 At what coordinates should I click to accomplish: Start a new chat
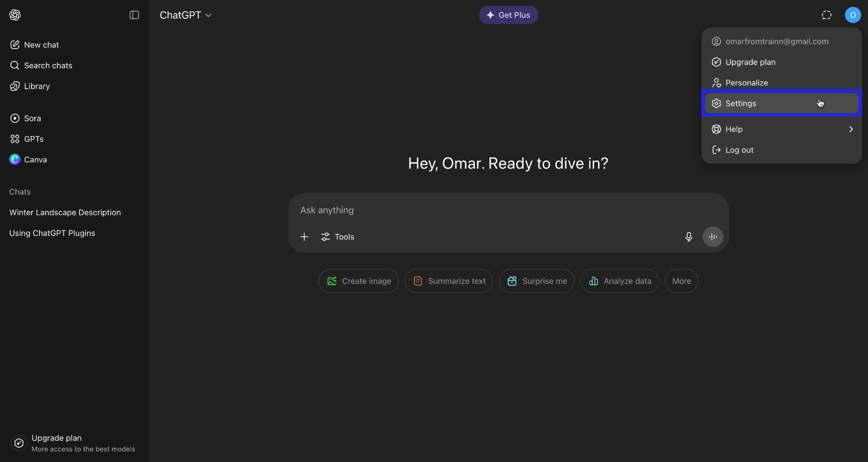coord(41,45)
